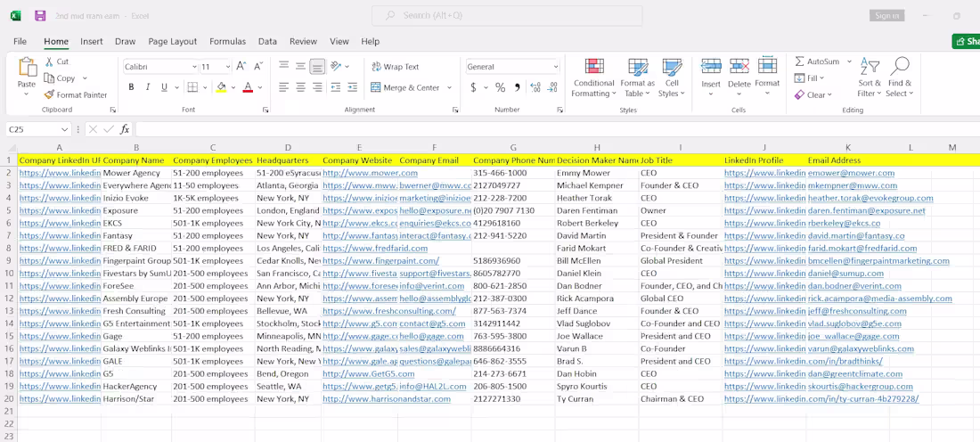Viewport: 980px width, 442px height.
Task: Apply red Font Color to text
Action: (248, 87)
